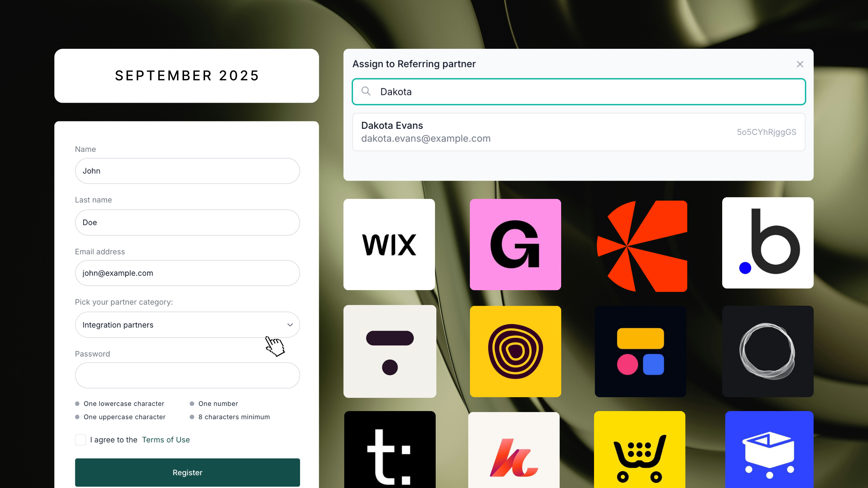The height and width of the screenshot is (488, 868).
Task: Click the red starburst logo tile
Action: pyautogui.click(x=642, y=246)
